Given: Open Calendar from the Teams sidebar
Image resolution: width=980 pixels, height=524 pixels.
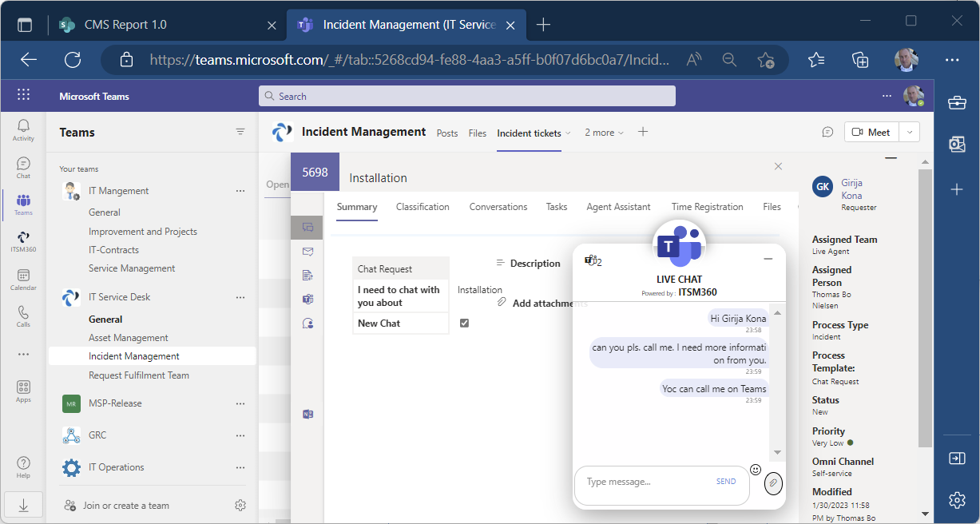Looking at the screenshot, I should coord(23,279).
